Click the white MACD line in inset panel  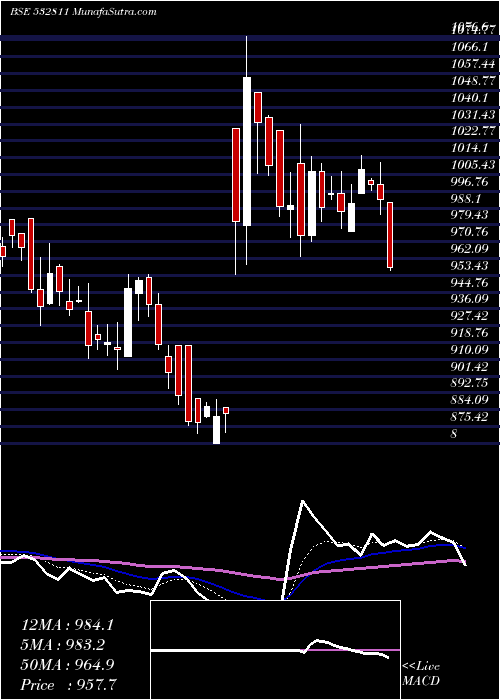pyautogui.click(x=270, y=650)
